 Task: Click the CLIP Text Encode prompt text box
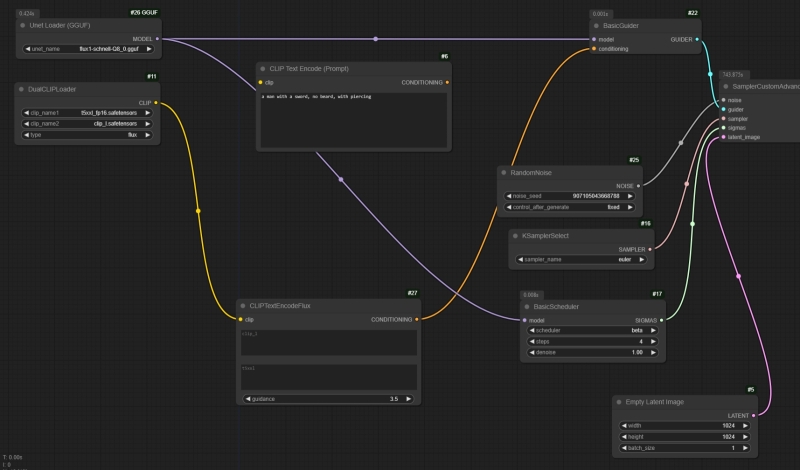[353, 118]
